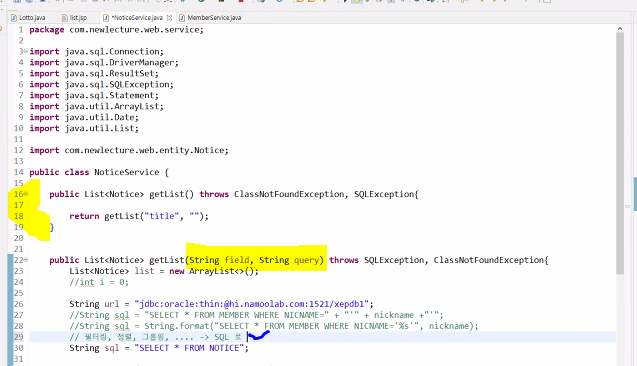This screenshot has width=637, height=366.
Task: Click 'NoticeService' class name at line 14
Action: [126, 172]
